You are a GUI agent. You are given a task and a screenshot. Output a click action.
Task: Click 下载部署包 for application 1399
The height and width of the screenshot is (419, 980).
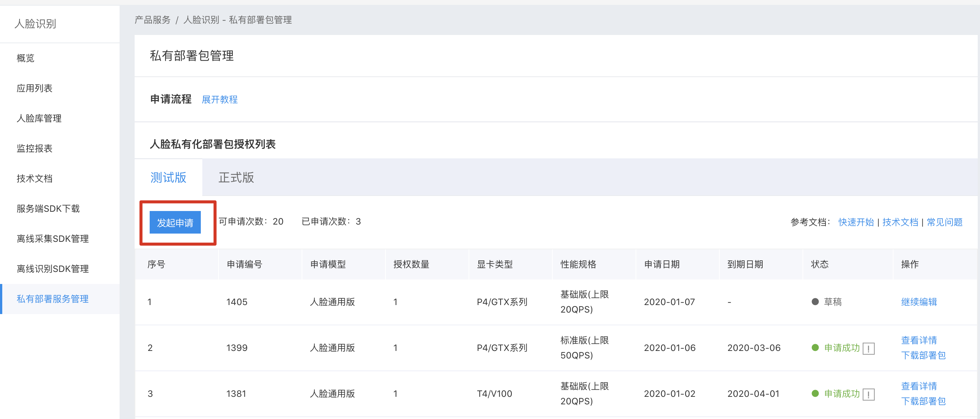coord(923,355)
